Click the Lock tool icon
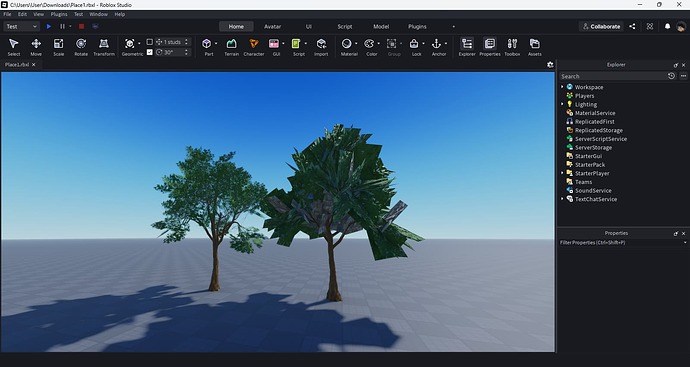The image size is (690, 367). (414, 44)
